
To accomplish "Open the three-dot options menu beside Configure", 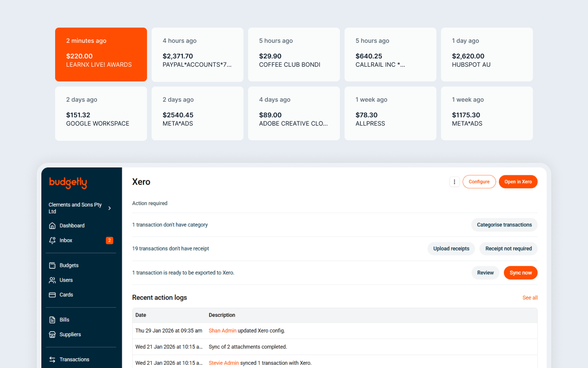I will click(454, 182).
